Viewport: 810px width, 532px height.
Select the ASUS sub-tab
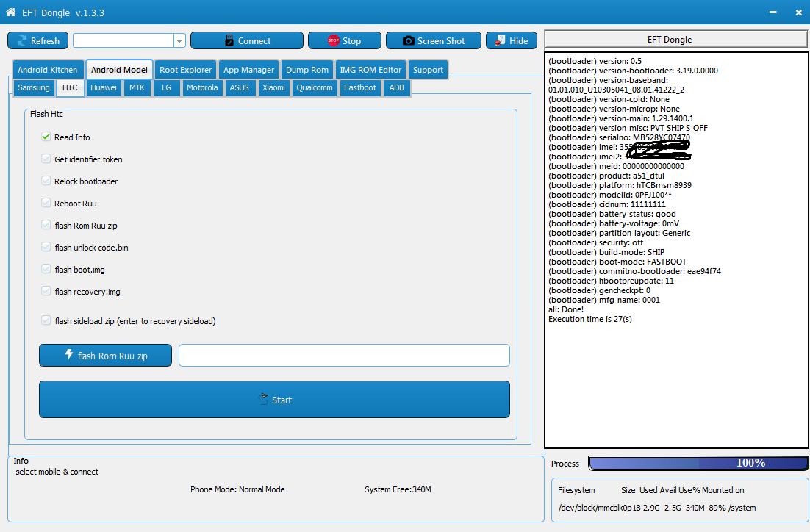(239, 87)
